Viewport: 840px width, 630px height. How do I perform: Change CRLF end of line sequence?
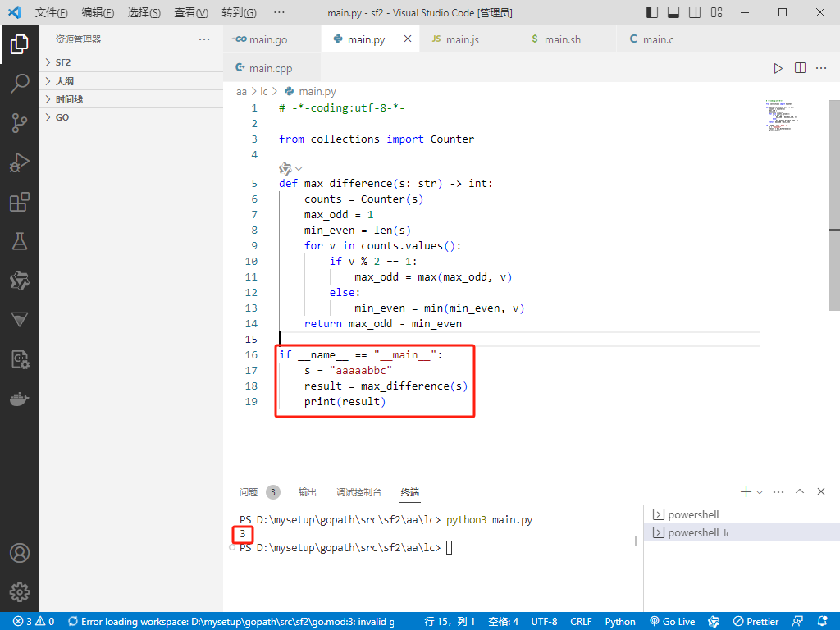(x=581, y=622)
